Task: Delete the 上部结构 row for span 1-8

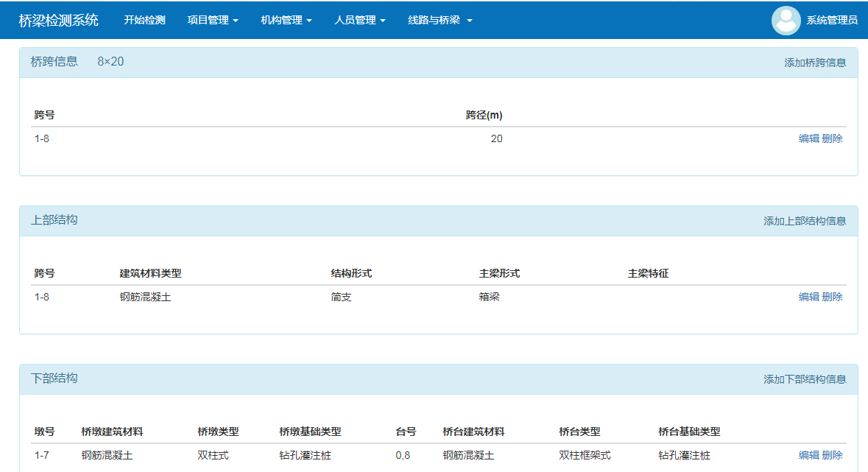Action: coord(833,297)
